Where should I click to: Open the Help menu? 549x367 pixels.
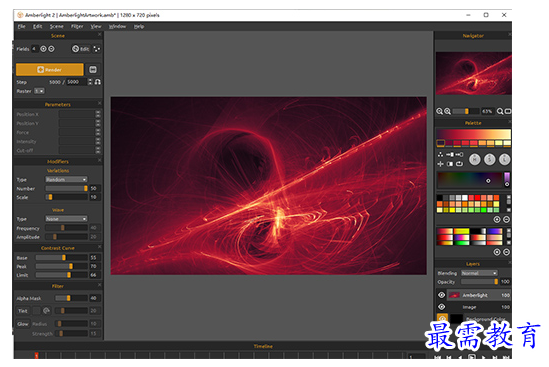click(139, 26)
